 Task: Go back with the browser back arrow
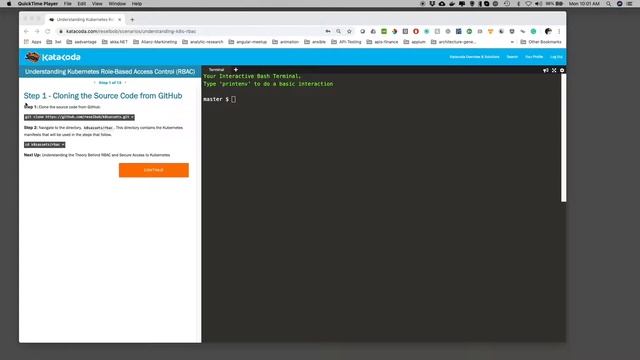27,31
